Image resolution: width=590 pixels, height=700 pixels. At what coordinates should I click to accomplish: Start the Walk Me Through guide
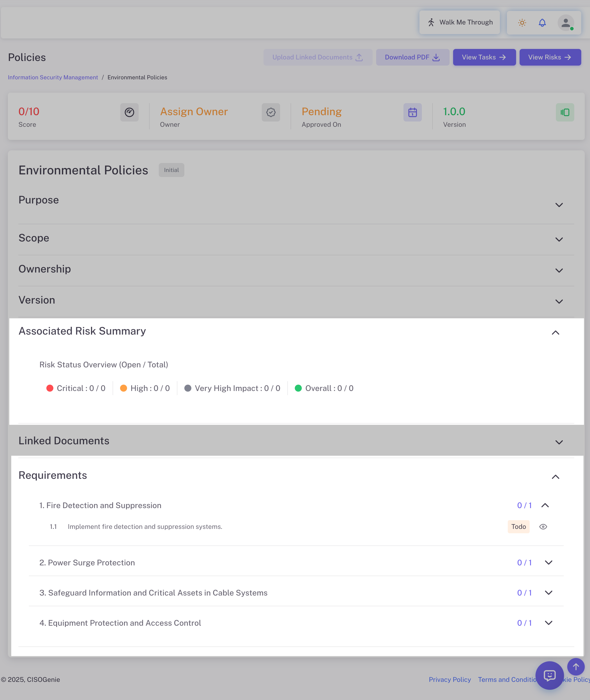coord(459,22)
